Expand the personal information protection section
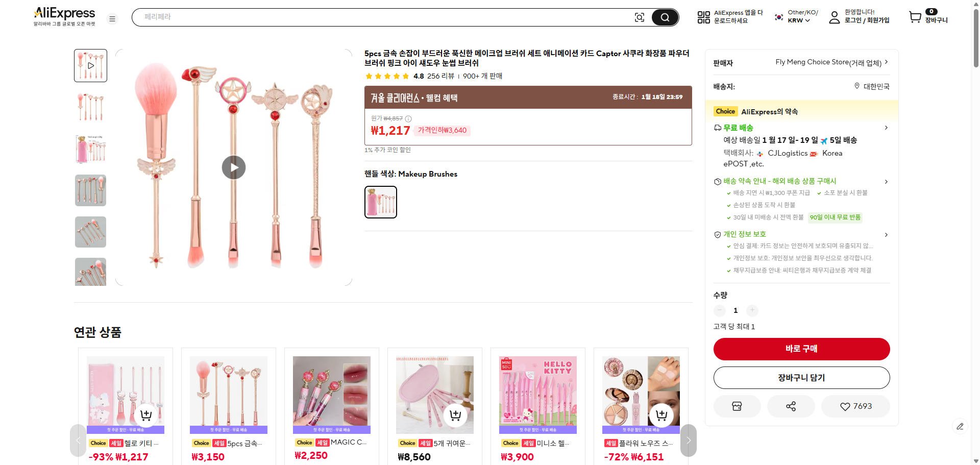The width and height of the screenshot is (980, 465). pyautogui.click(x=886, y=234)
